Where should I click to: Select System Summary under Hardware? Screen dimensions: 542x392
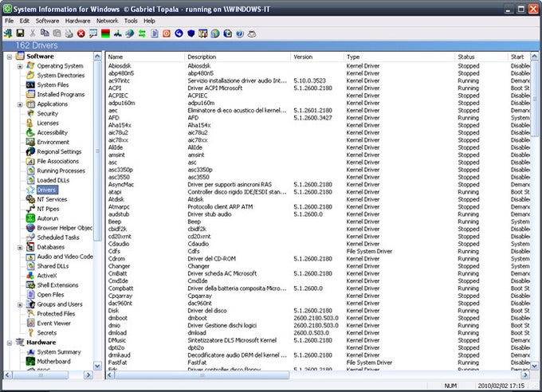pyautogui.click(x=59, y=352)
